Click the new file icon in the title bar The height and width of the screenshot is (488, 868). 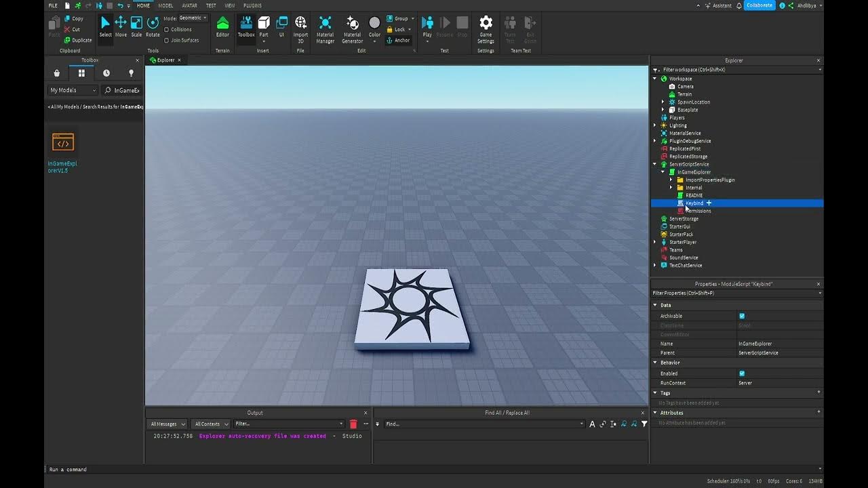[x=67, y=5]
